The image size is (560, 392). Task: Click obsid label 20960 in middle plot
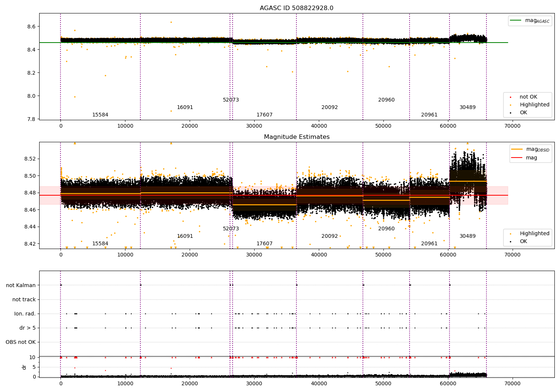[x=386, y=229]
